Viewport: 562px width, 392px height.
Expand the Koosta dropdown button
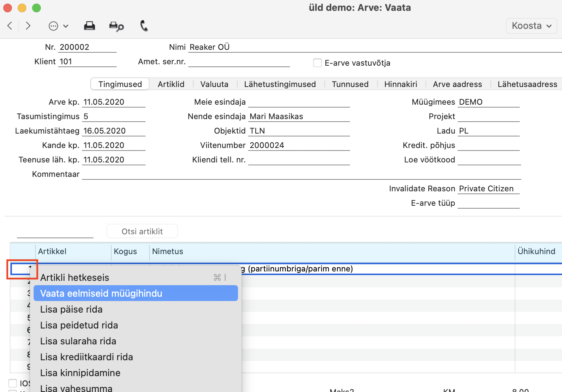(531, 26)
